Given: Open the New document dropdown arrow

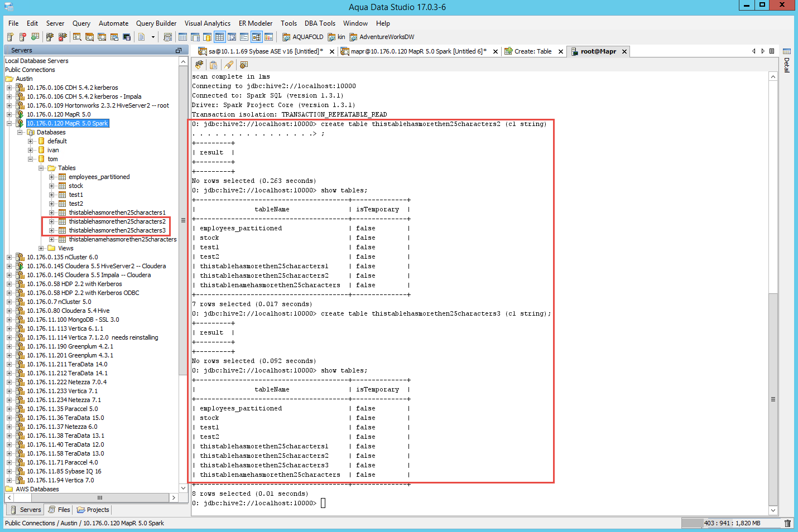Looking at the screenshot, I should (153, 37).
